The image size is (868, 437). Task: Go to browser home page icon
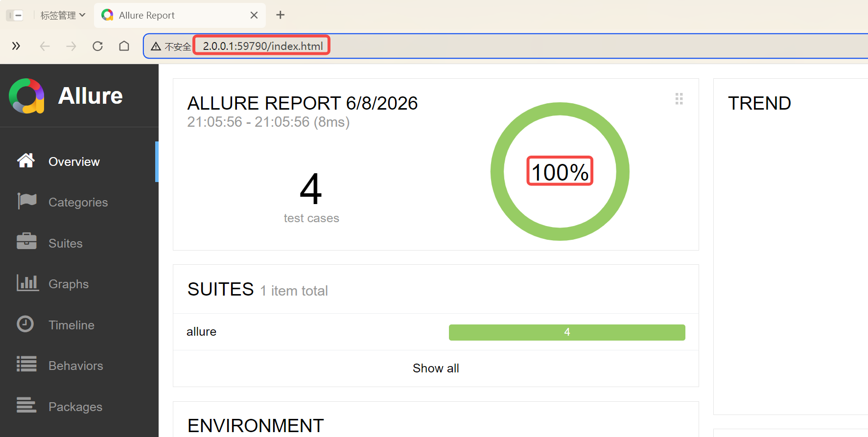[x=124, y=46]
